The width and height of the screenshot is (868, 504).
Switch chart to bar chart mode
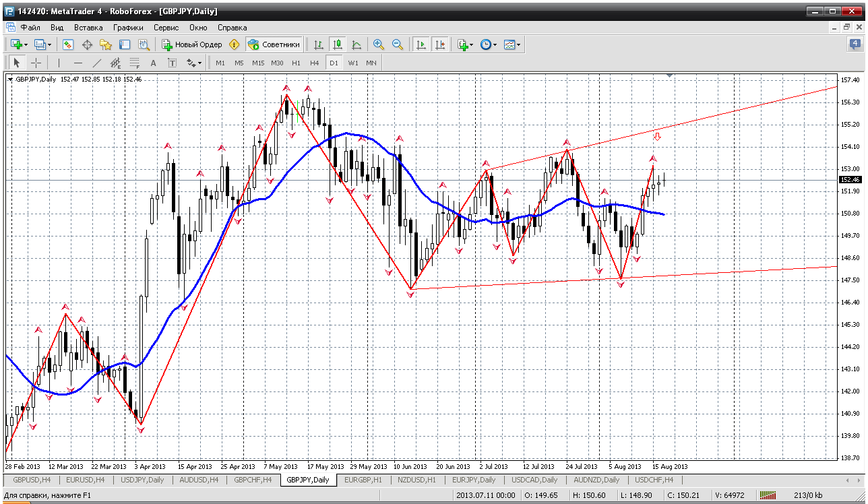point(319,44)
